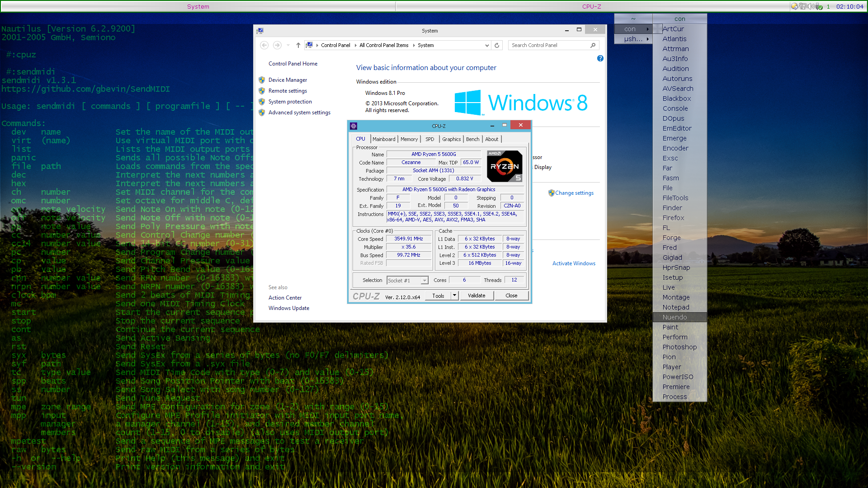
Task: Click the first system tray icon with disc
Action: pos(794,6)
